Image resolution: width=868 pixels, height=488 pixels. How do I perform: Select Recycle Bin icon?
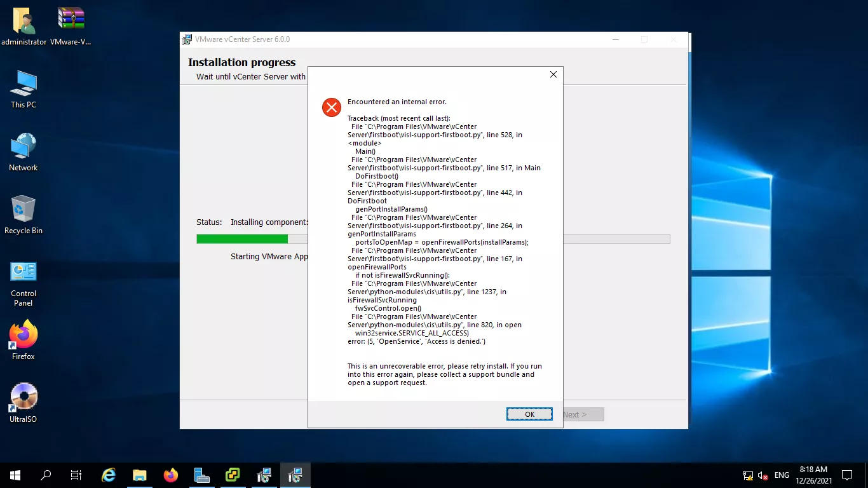[24, 215]
